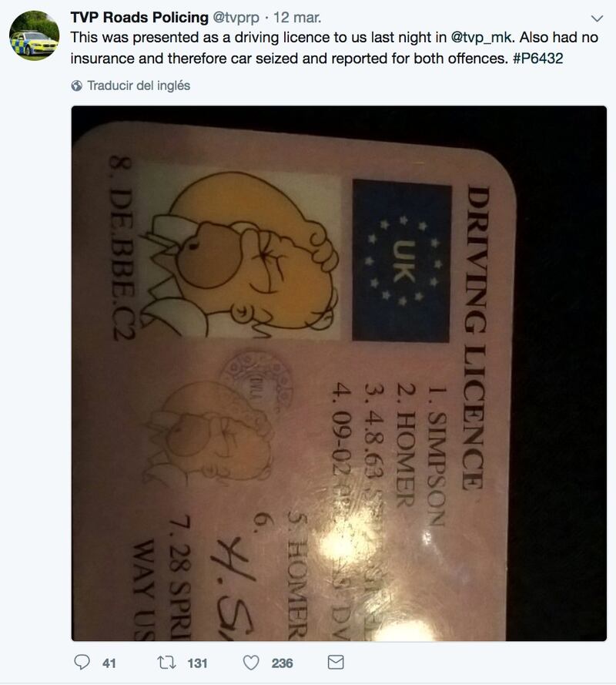Open the @tvp_mk mention
The height and width of the screenshot is (685, 616).
(x=483, y=38)
